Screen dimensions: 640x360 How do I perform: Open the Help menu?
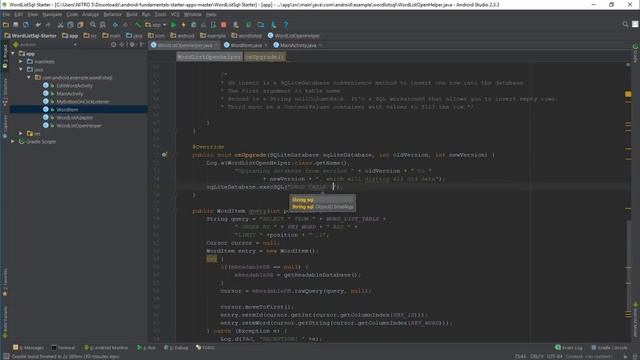[x=211, y=14]
